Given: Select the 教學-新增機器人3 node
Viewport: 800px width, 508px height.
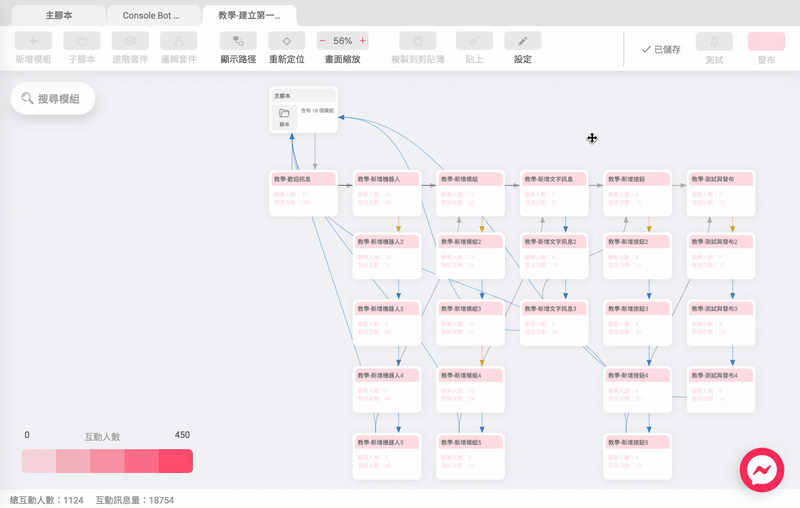Looking at the screenshot, I should (387, 323).
